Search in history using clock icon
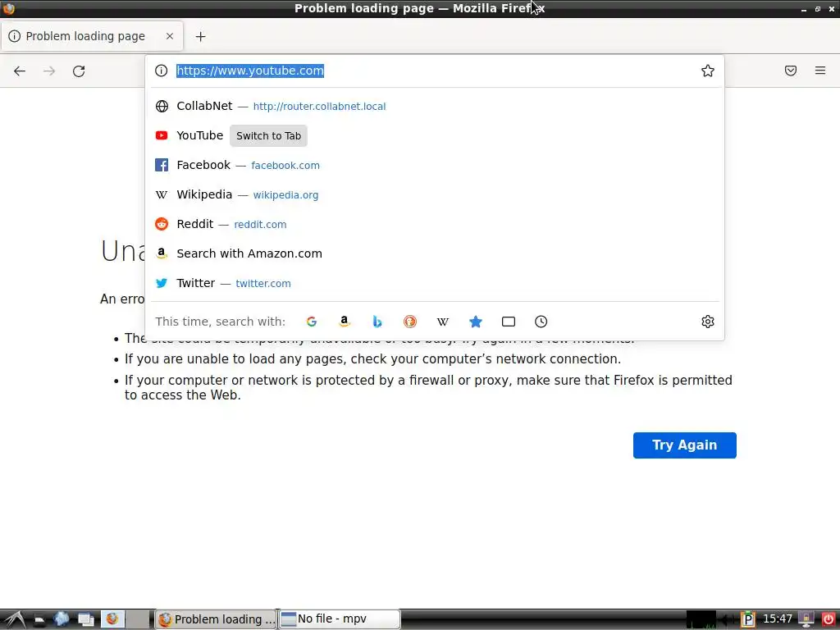The height and width of the screenshot is (630, 840). pos(541,322)
